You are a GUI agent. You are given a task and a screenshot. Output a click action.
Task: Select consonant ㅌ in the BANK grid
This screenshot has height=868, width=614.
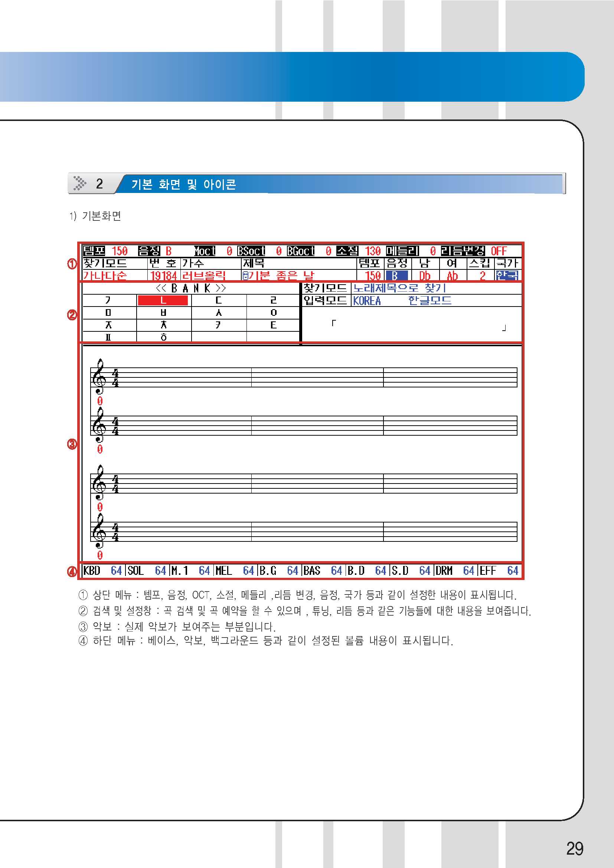(273, 325)
